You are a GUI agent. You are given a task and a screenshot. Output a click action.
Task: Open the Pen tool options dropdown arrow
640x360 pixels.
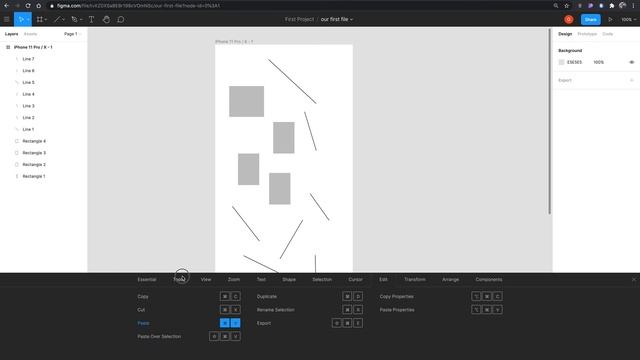tap(81, 20)
